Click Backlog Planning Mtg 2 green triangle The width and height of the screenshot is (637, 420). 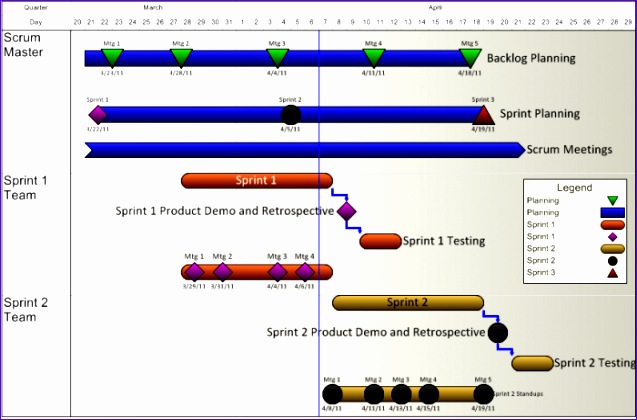(x=181, y=58)
